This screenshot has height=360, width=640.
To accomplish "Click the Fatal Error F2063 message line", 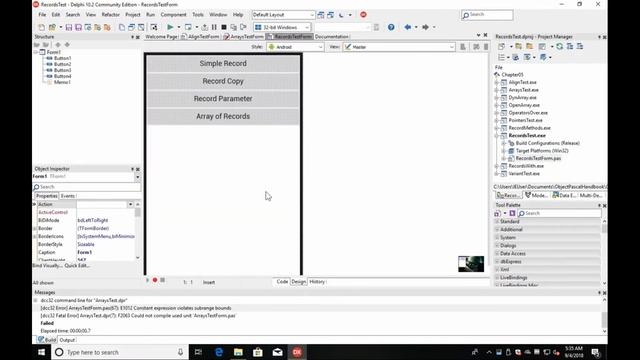I will point(138,316).
